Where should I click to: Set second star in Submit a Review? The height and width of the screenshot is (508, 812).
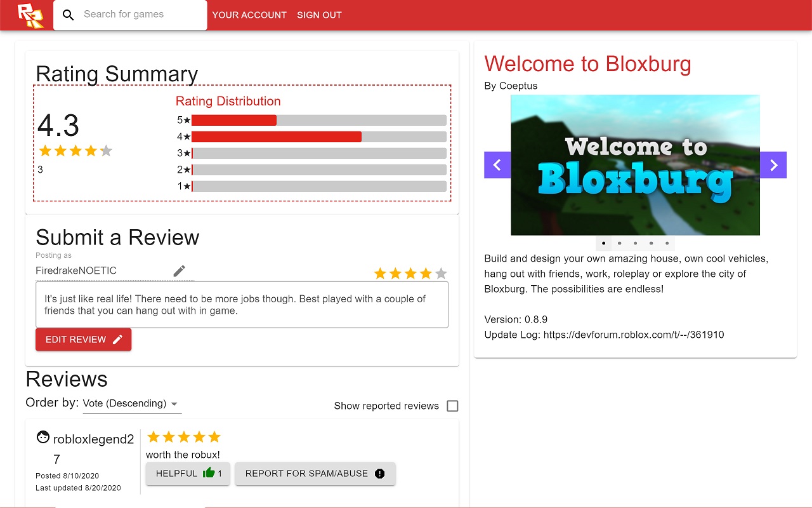click(x=395, y=274)
